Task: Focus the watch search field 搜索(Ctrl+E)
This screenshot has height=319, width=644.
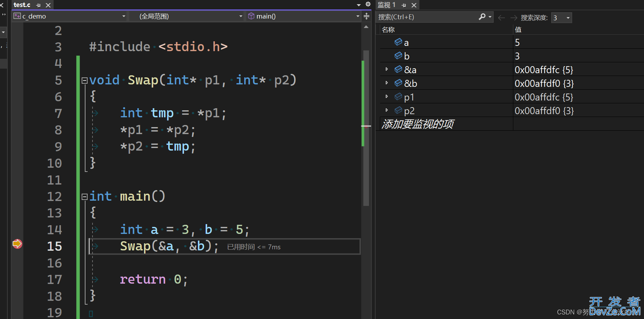Action: click(x=427, y=17)
